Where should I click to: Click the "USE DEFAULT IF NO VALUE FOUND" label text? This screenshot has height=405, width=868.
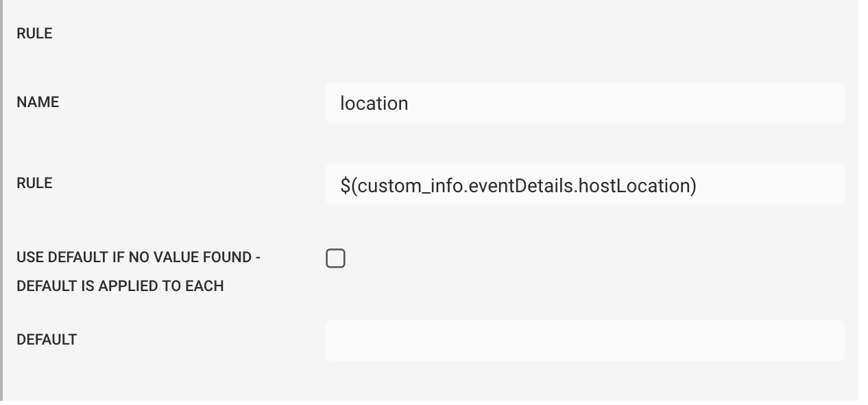point(138,258)
